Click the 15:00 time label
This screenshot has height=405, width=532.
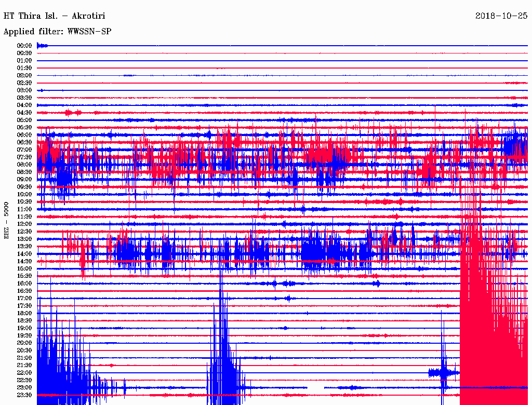[x=24, y=268]
